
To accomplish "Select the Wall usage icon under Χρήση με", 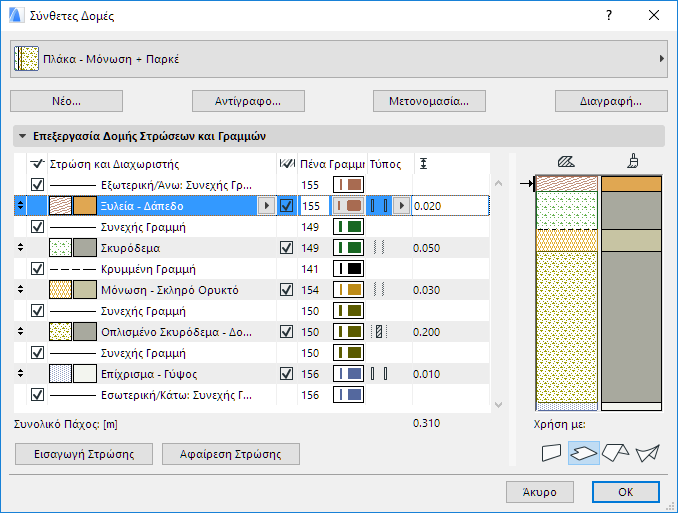I will pos(551,453).
